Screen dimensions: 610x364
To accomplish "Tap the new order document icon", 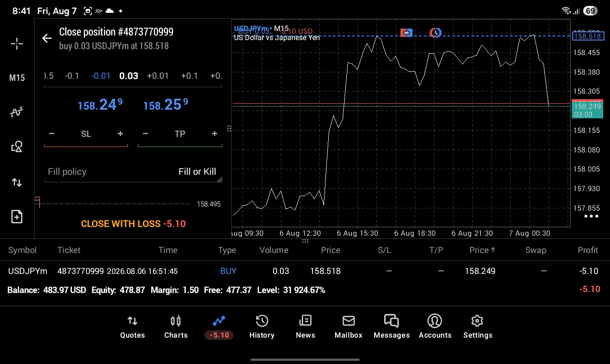I will click(17, 217).
